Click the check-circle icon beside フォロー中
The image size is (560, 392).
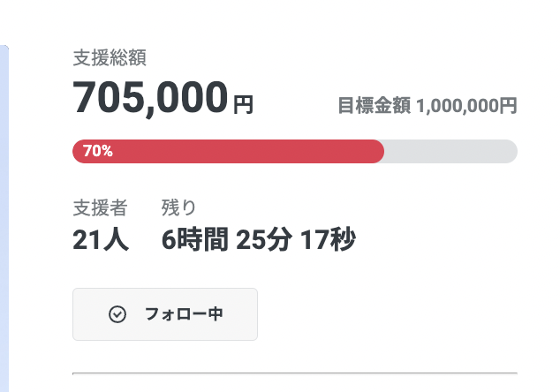click(117, 314)
